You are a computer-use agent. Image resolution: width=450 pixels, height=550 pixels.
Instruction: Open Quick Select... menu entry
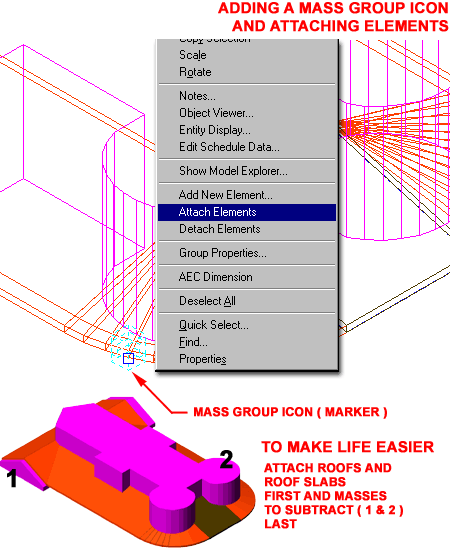coord(247,325)
